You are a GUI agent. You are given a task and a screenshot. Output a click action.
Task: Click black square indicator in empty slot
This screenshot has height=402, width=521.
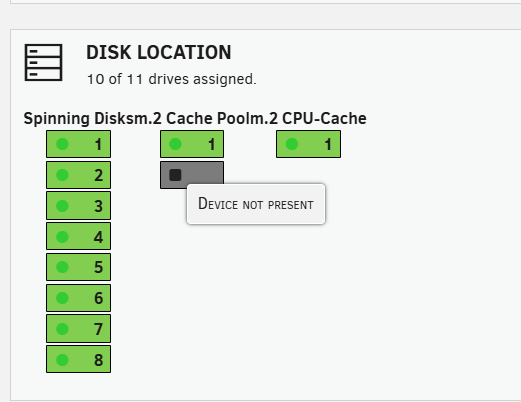coord(175,175)
